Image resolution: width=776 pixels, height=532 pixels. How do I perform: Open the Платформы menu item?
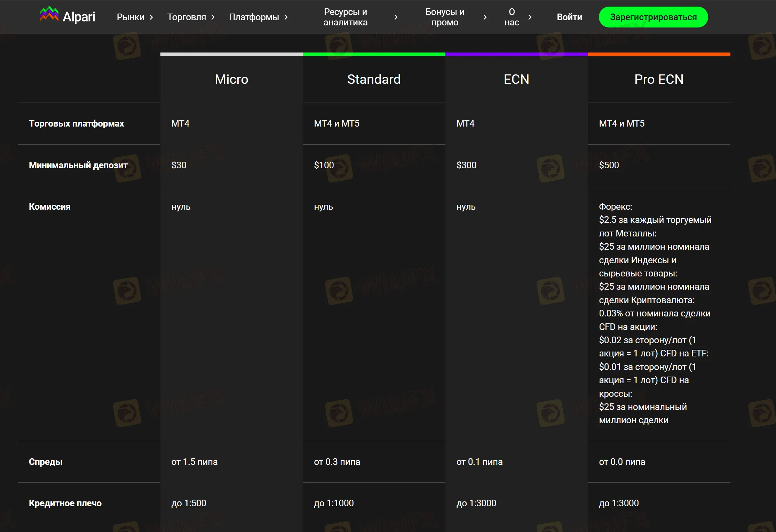254,17
